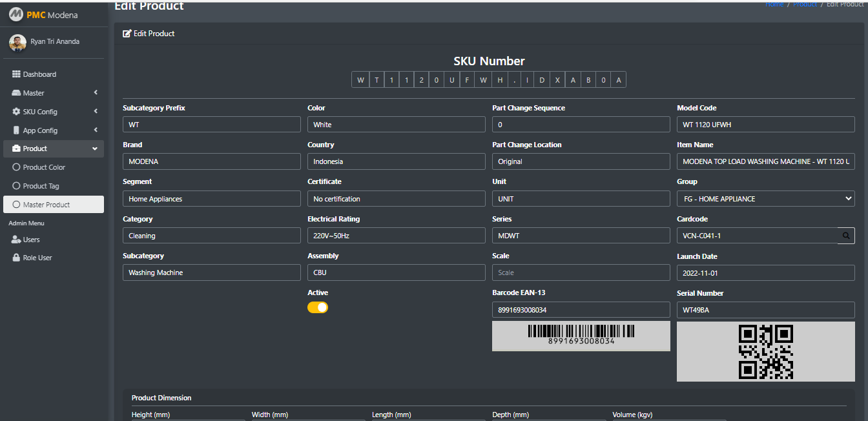This screenshot has height=421, width=868.
Task: Toggle the Active switch off
Action: (318, 307)
